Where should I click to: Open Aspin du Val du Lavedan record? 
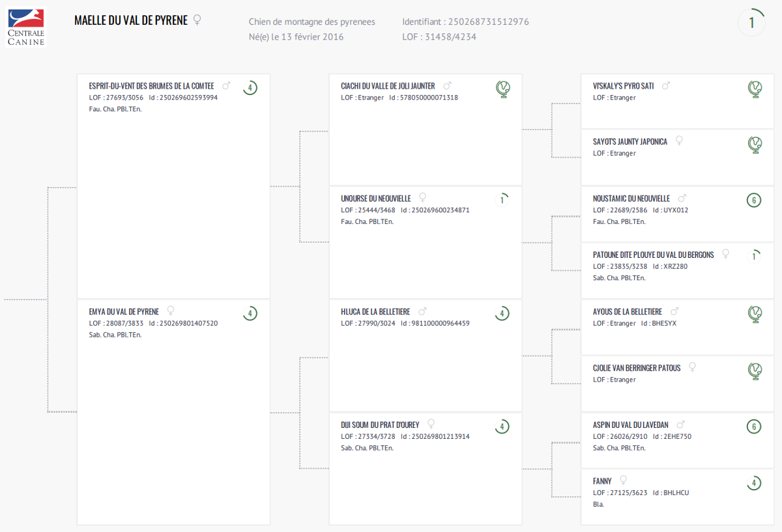tap(631, 425)
